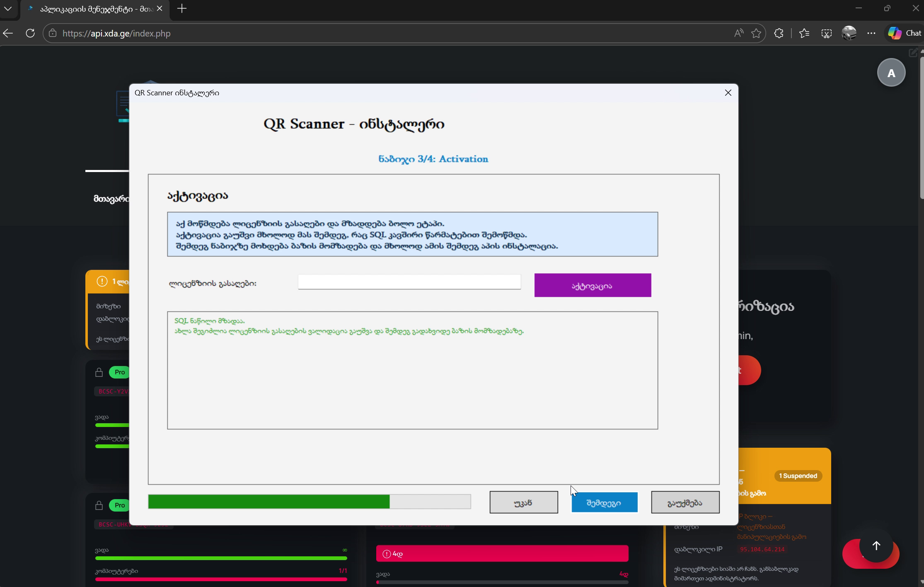Screen dimensions: 924x587
Task: Click the back navigation arrow
Action: [8, 33]
